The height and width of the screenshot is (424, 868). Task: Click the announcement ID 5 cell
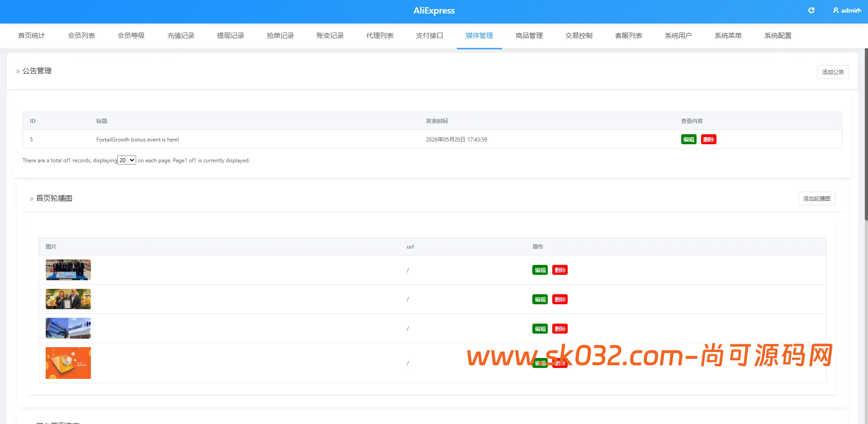(x=31, y=140)
